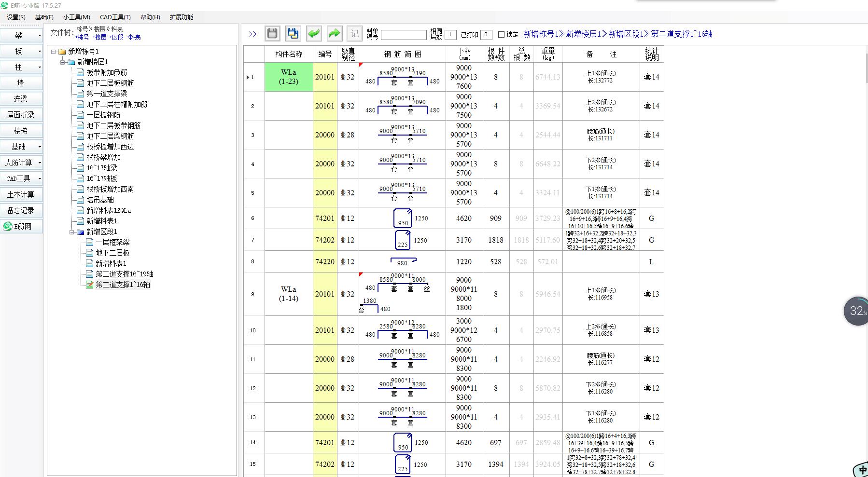
Task: Click the +楼层 add floor link
Action: pyautogui.click(x=99, y=38)
